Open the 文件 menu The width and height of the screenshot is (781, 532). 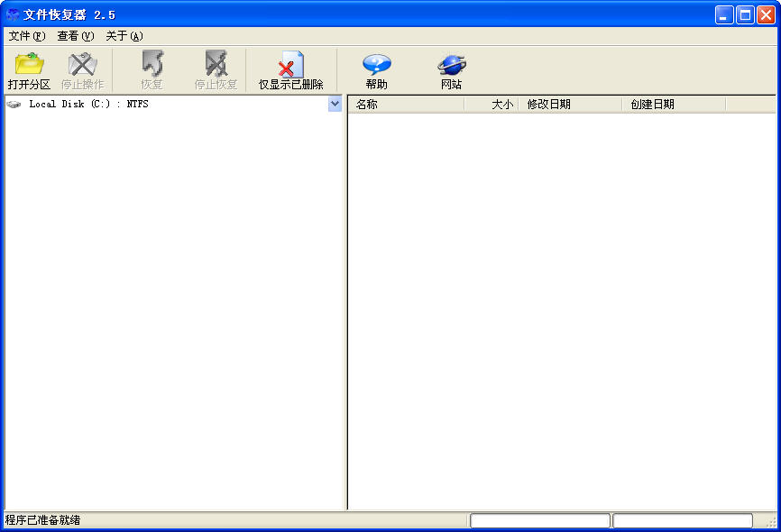tap(26, 36)
